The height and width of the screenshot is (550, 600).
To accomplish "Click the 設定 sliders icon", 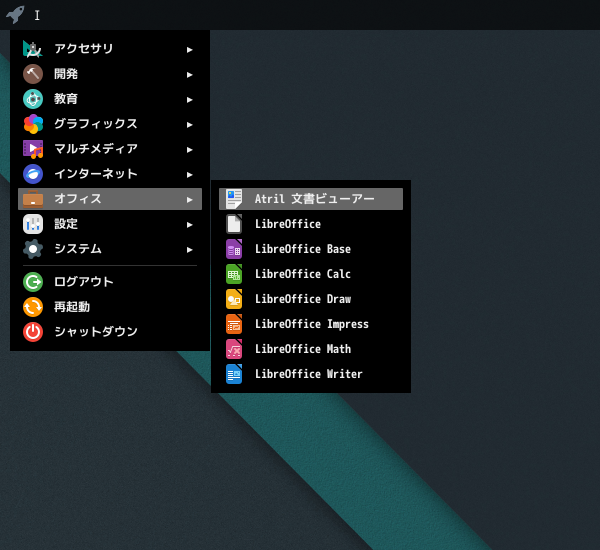I will (33, 224).
